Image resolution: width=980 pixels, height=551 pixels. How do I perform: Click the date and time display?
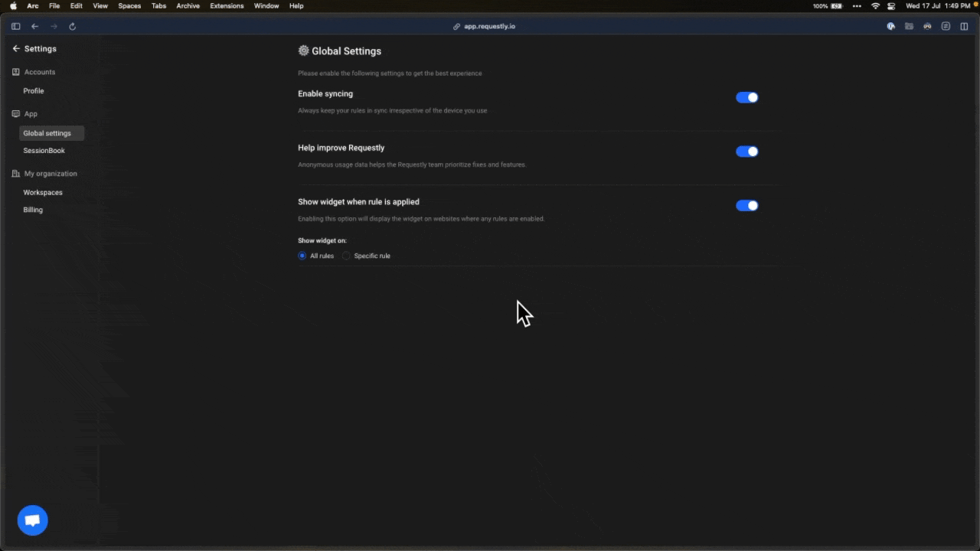tap(938, 5)
